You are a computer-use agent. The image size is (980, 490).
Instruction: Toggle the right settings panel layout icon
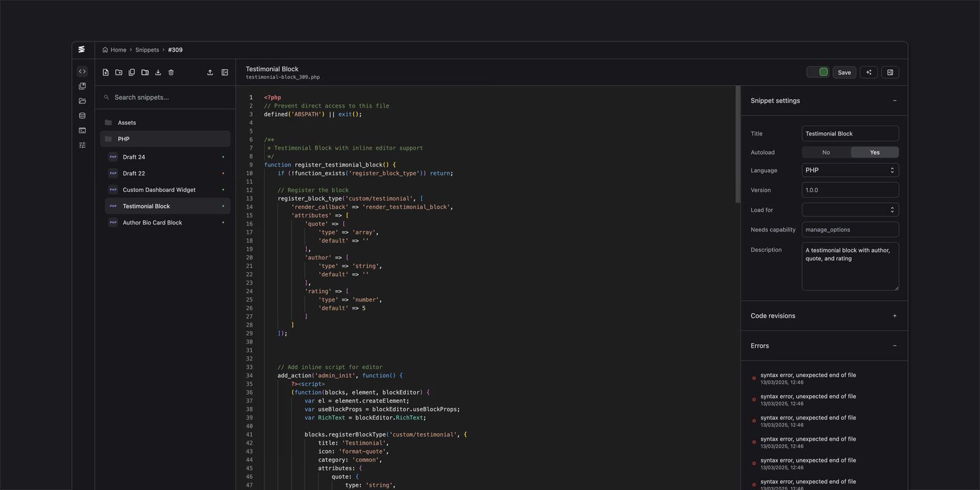coord(890,72)
